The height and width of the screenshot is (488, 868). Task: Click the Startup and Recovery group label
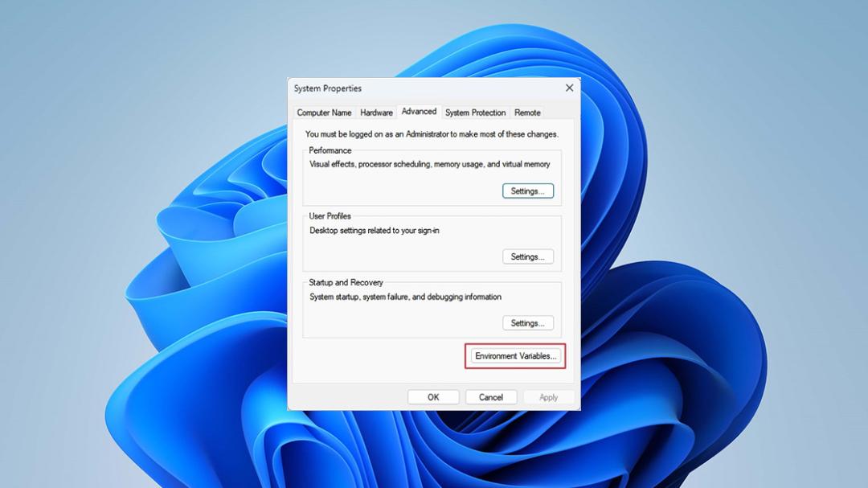346,282
